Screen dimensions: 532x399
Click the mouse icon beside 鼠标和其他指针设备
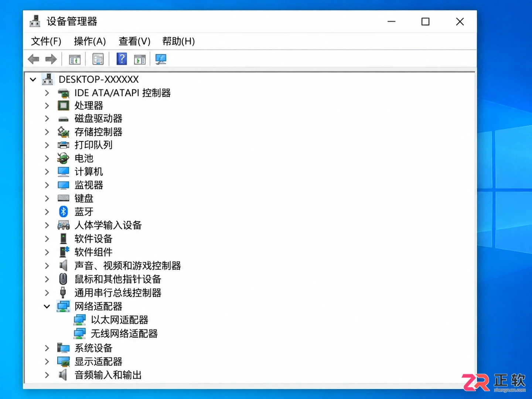point(64,279)
